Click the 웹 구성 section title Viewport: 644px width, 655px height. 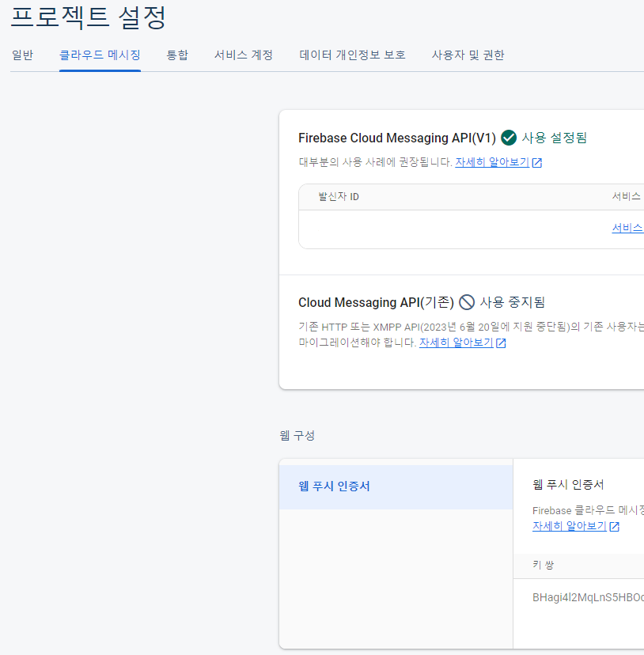pos(297,436)
